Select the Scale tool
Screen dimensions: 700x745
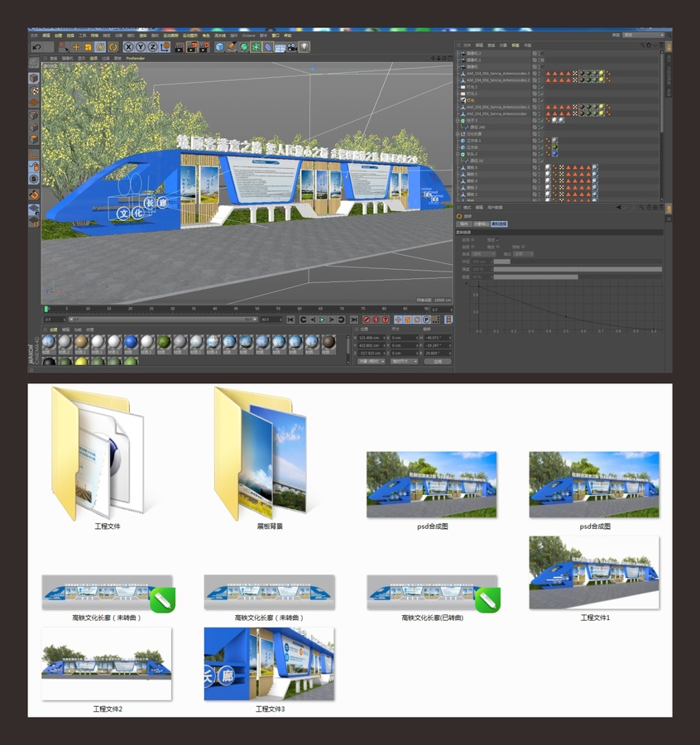(88, 46)
